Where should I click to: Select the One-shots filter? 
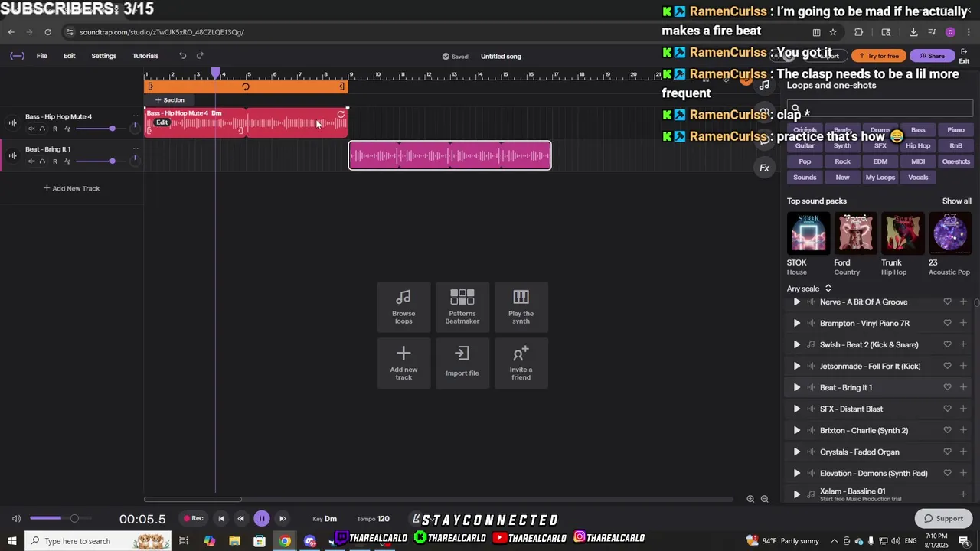[955, 161]
